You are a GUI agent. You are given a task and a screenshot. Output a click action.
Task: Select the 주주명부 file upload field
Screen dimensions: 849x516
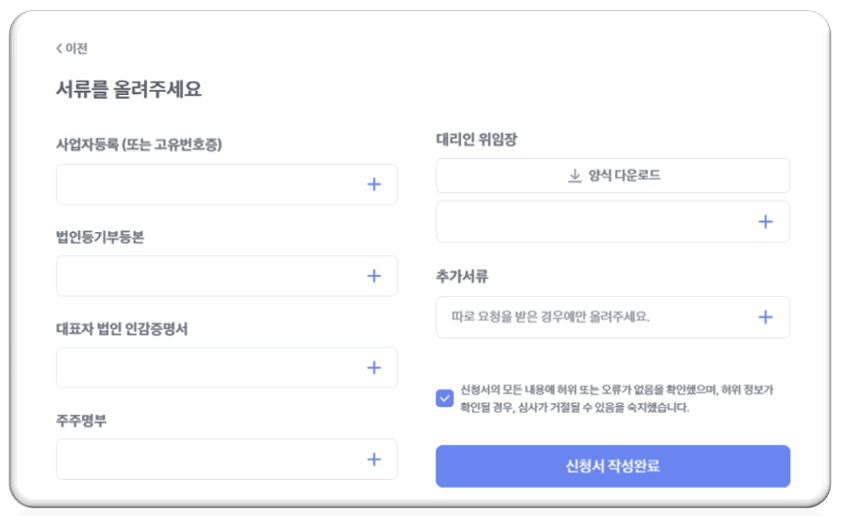coord(210,459)
